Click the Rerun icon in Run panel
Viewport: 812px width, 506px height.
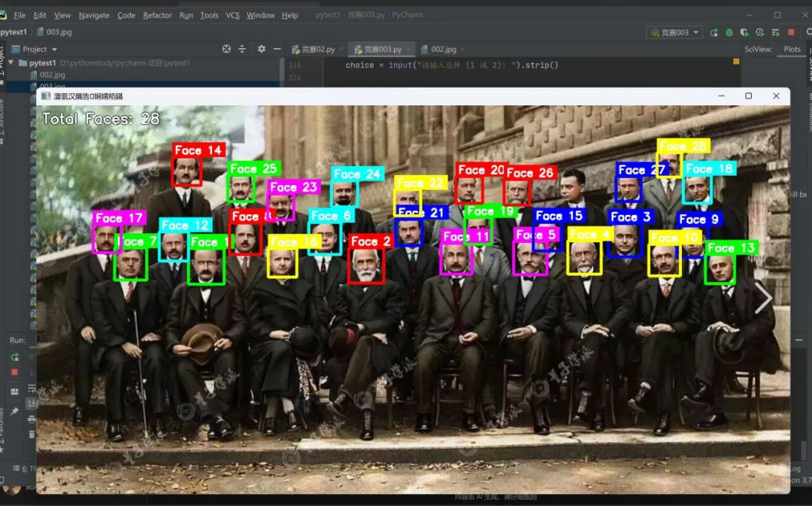click(14, 357)
